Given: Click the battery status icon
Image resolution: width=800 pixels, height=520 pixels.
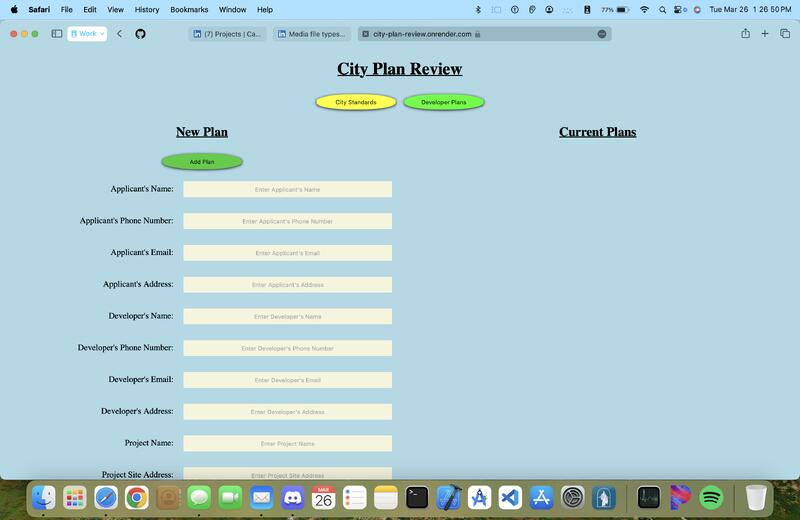Looking at the screenshot, I should point(622,9).
